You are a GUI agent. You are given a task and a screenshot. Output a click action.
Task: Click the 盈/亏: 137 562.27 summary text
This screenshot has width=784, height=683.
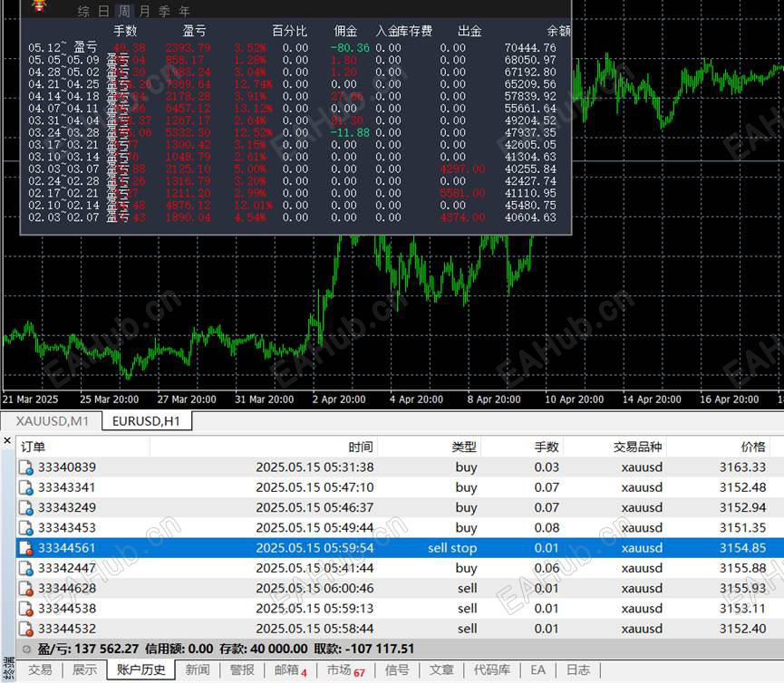click(x=88, y=649)
